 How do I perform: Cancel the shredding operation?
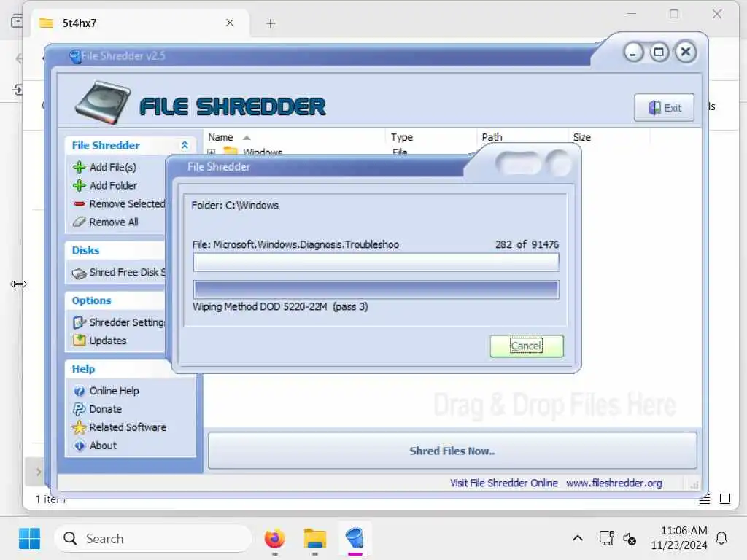coord(527,346)
